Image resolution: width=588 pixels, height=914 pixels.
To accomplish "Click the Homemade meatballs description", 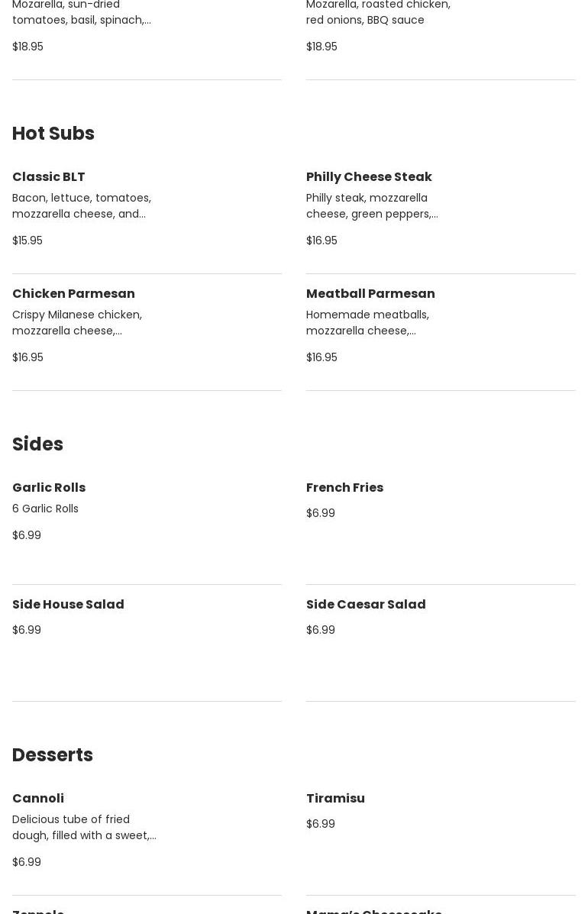I will [367, 322].
